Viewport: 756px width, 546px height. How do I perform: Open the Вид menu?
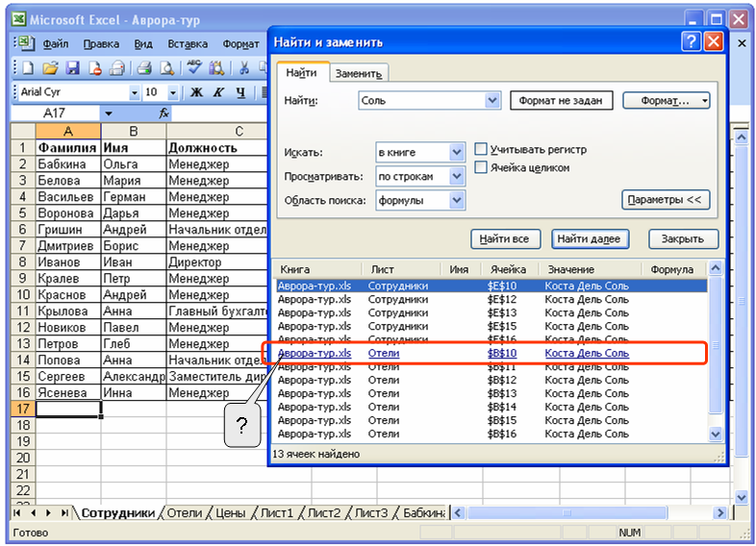(143, 44)
